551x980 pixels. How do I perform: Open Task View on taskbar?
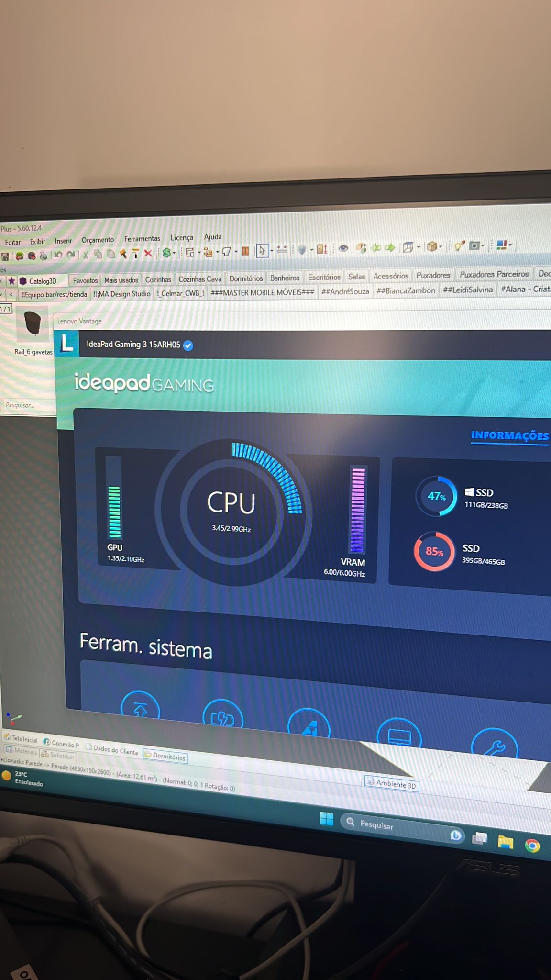pyautogui.click(x=479, y=838)
